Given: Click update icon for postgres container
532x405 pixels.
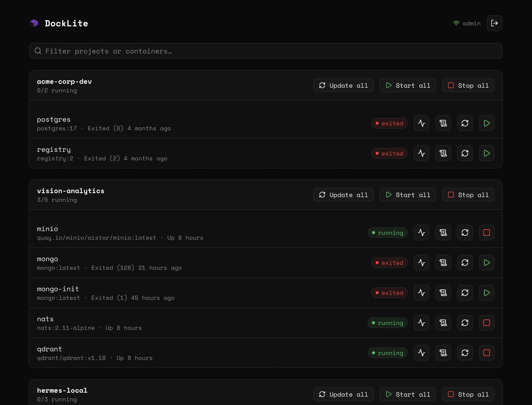Looking at the screenshot, I should [465, 123].
